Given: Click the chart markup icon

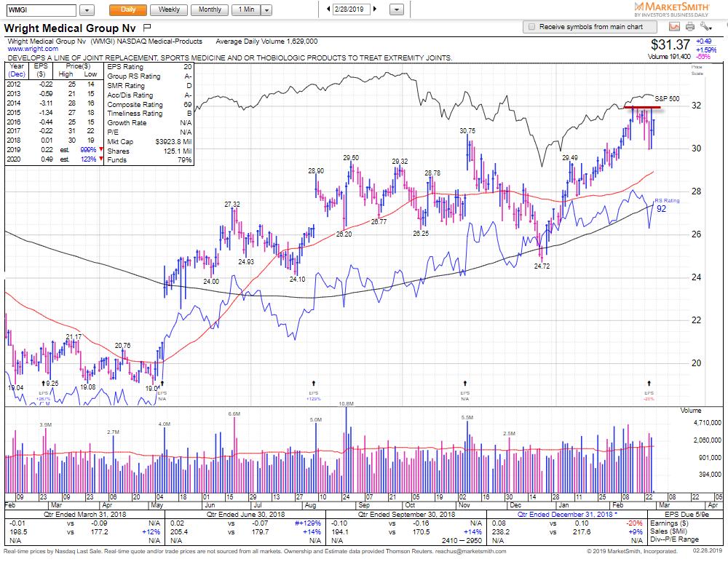Looking at the screenshot, I should 674,27.
